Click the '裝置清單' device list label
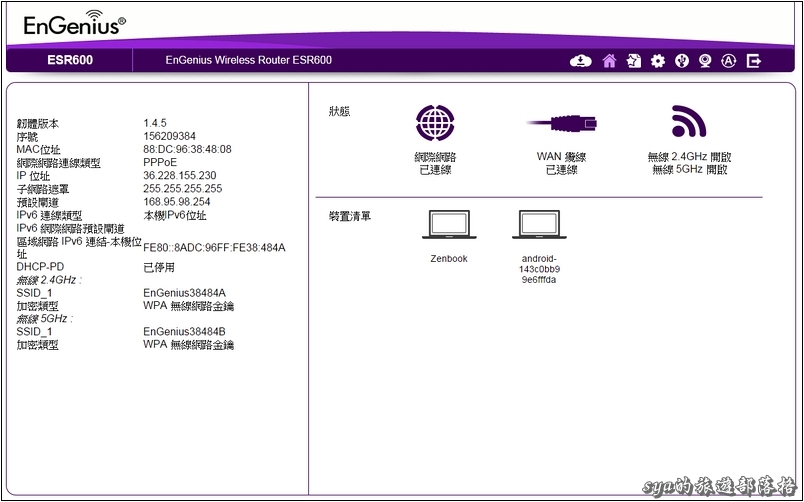Screen dimensions: 804x502 350,216
